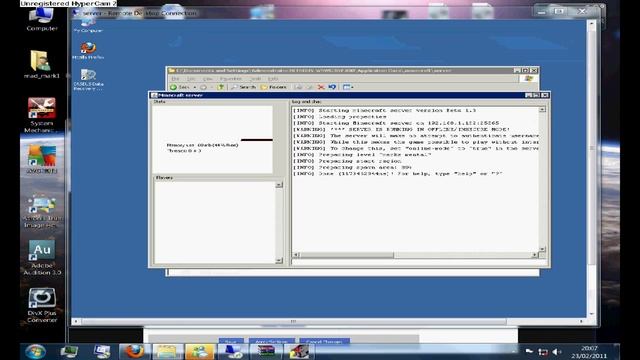Click the network icon in system tray
The width and height of the screenshot is (640, 360).
(x=543, y=352)
